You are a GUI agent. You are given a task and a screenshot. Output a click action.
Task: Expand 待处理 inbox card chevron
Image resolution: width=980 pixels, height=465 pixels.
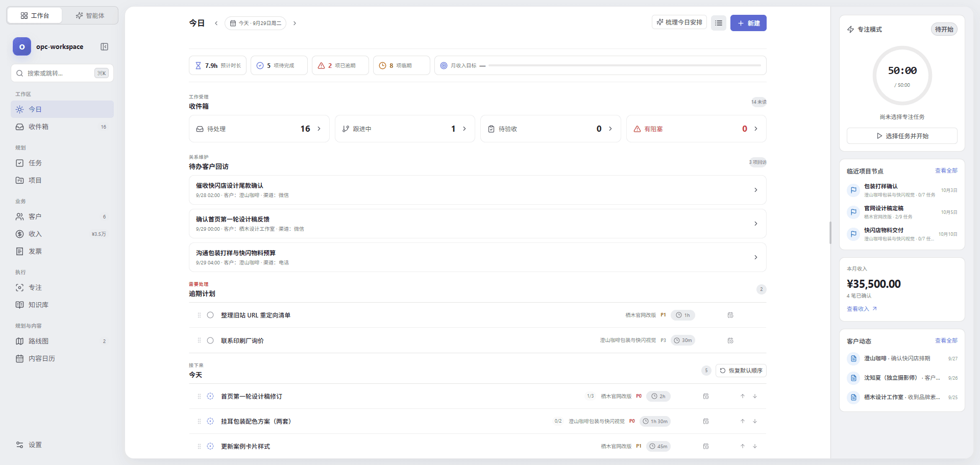coord(319,129)
